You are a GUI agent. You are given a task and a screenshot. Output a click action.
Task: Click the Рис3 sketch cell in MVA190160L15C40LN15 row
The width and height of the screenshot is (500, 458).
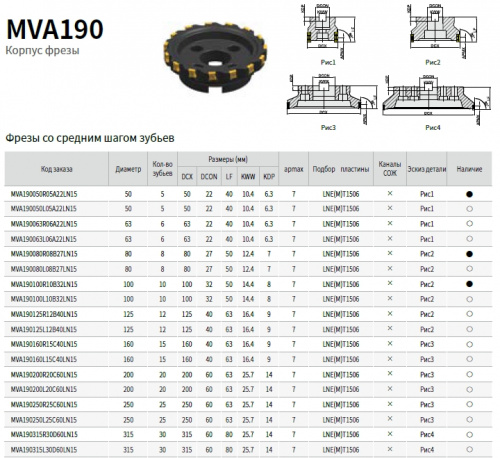click(427, 359)
